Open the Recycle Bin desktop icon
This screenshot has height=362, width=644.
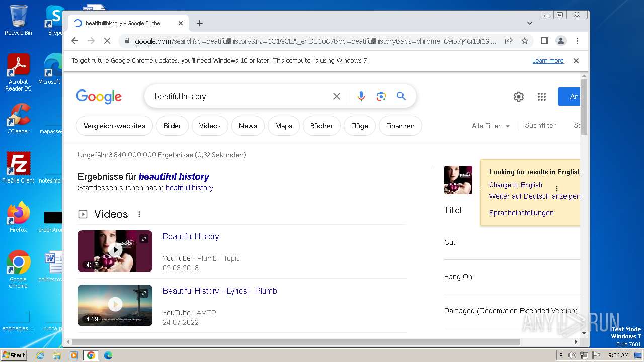18,20
